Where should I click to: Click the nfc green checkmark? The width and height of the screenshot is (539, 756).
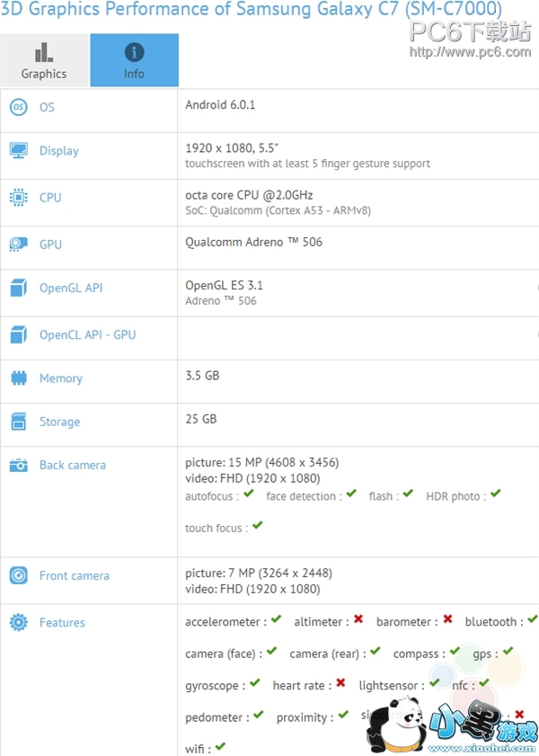484,682
